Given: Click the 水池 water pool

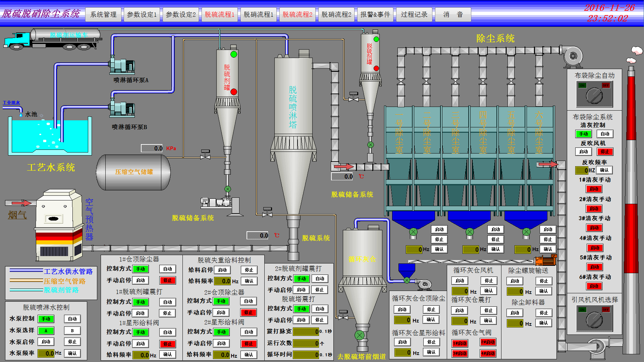Looking at the screenshot, I should pyautogui.click(x=50, y=137).
